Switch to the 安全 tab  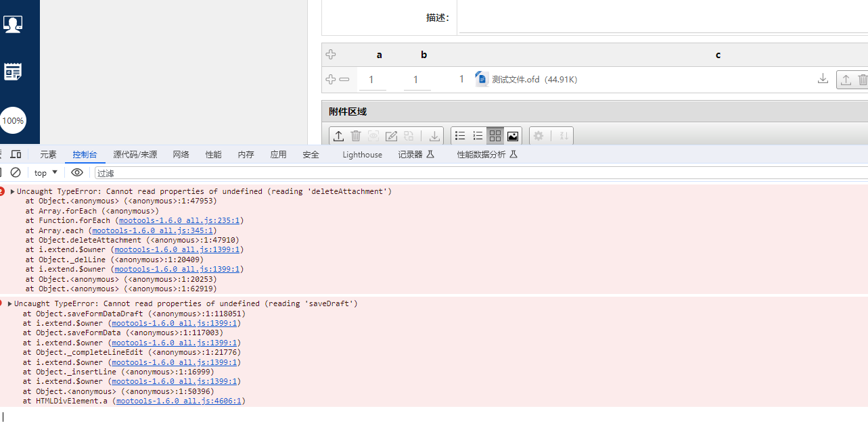(311, 155)
